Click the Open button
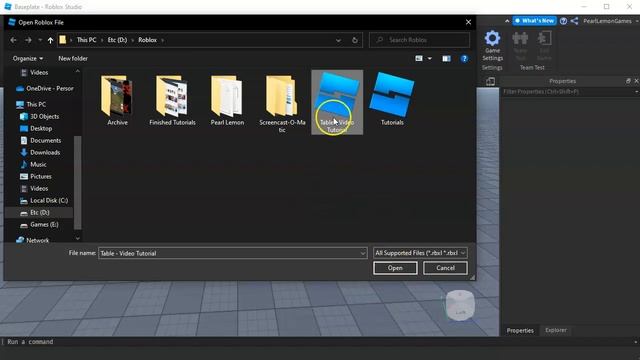 [x=395, y=268]
